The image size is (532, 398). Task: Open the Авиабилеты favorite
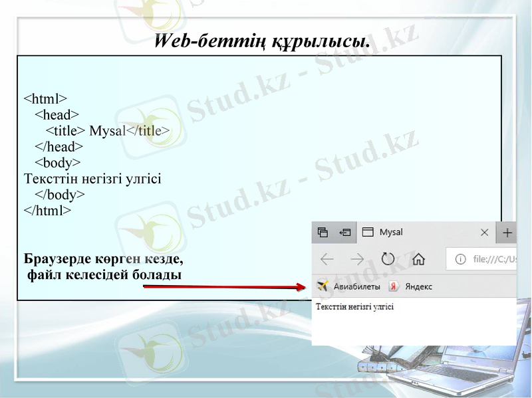[x=356, y=286]
